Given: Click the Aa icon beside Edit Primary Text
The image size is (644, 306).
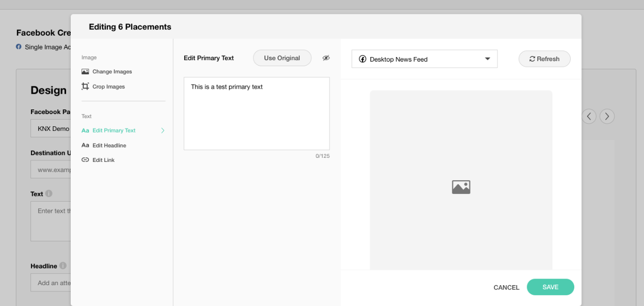Looking at the screenshot, I should click(85, 131).
